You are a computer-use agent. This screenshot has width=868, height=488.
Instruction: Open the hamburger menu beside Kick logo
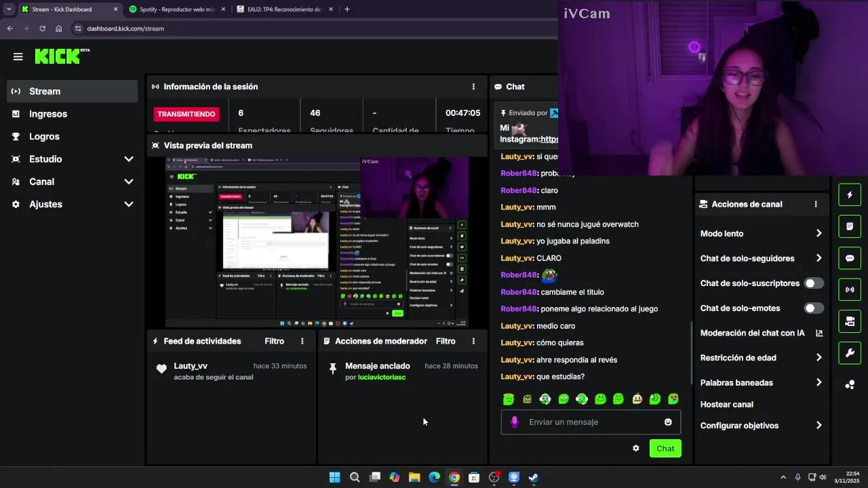coord(18,57)
